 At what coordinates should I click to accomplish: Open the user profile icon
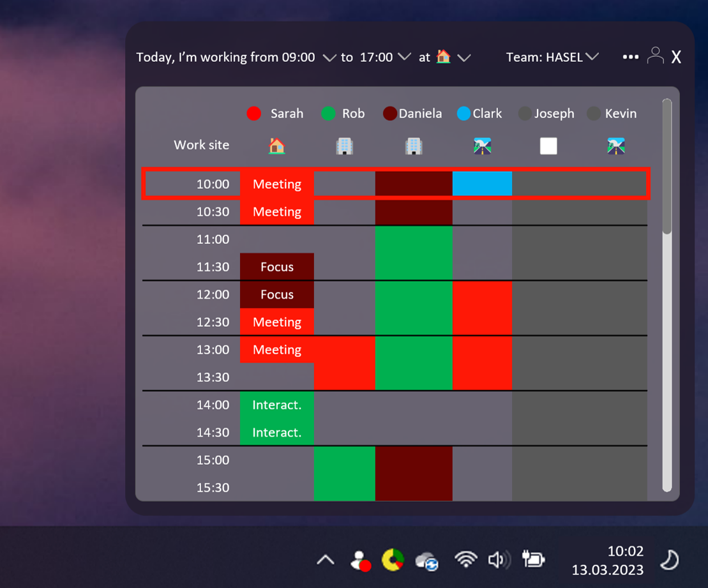pos(655,56)
